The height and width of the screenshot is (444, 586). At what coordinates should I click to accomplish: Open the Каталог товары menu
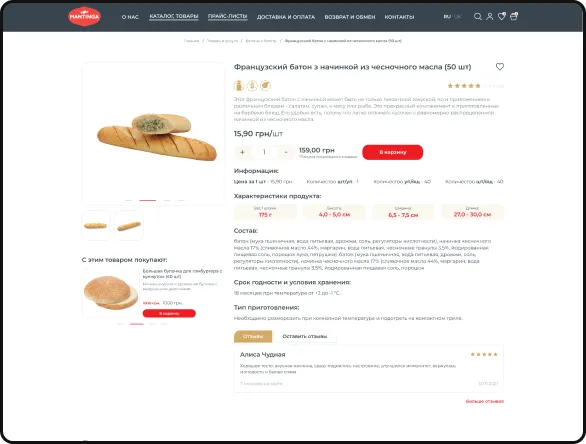(x=174, y=16)
